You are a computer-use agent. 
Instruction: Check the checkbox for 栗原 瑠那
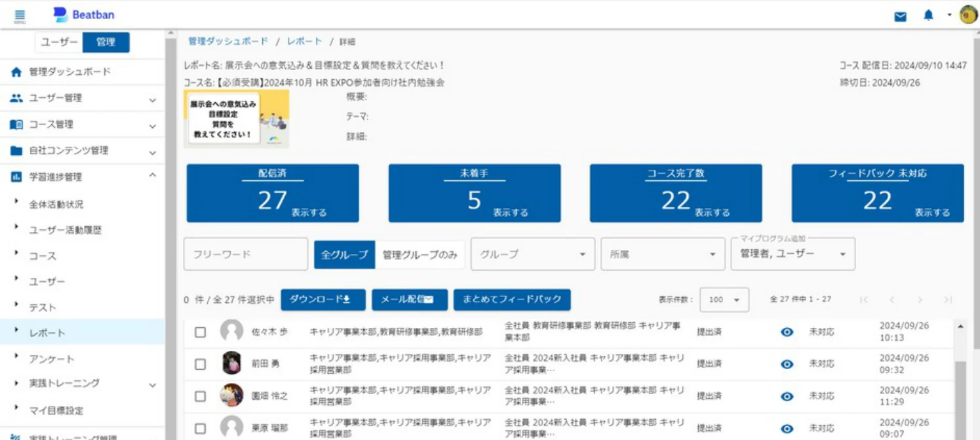(201, 428)
